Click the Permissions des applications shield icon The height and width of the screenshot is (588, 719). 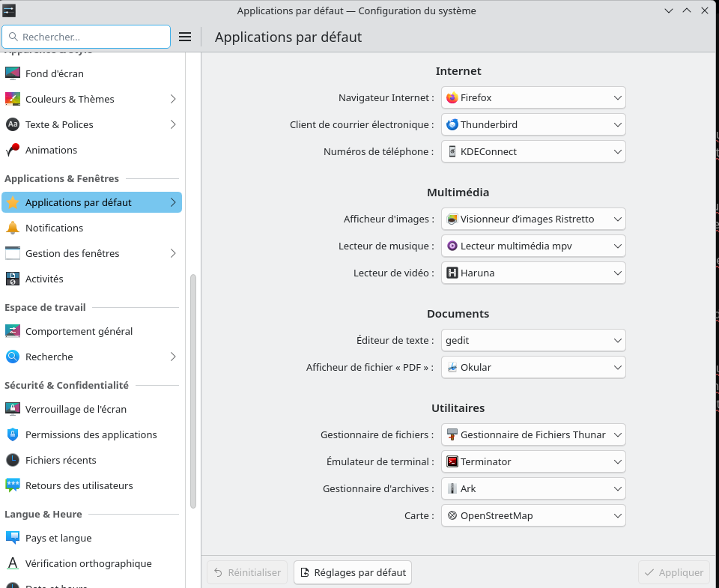13,434
